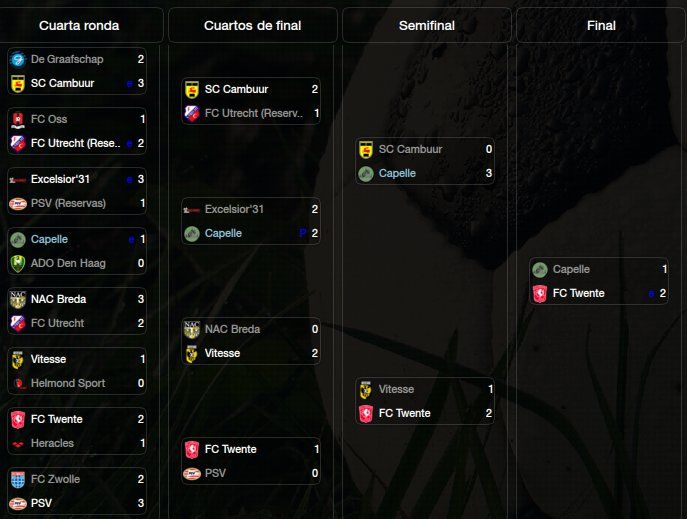Click FC Twente crest in the Final
The width and height of the screenshot is (687, 519).
(540, 293)
